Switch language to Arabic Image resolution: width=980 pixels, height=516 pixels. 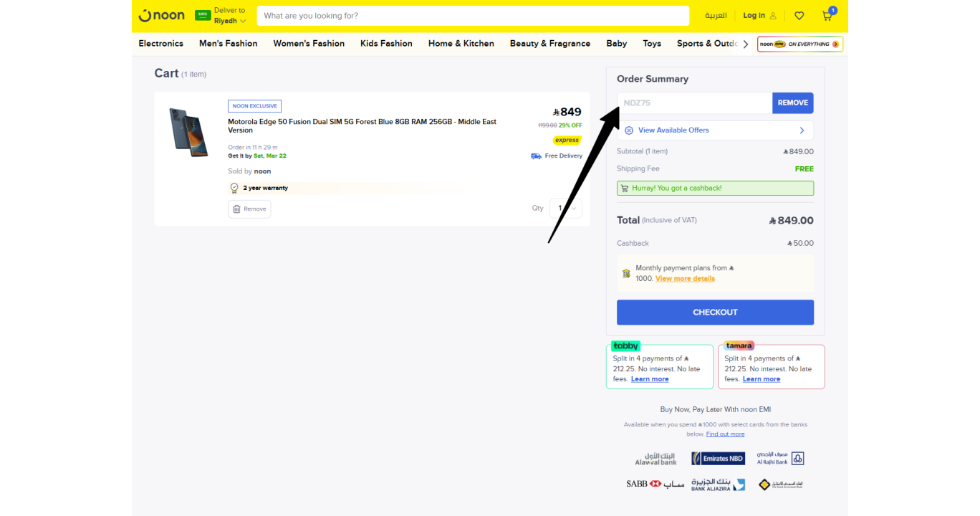click(x=716, y=16)
